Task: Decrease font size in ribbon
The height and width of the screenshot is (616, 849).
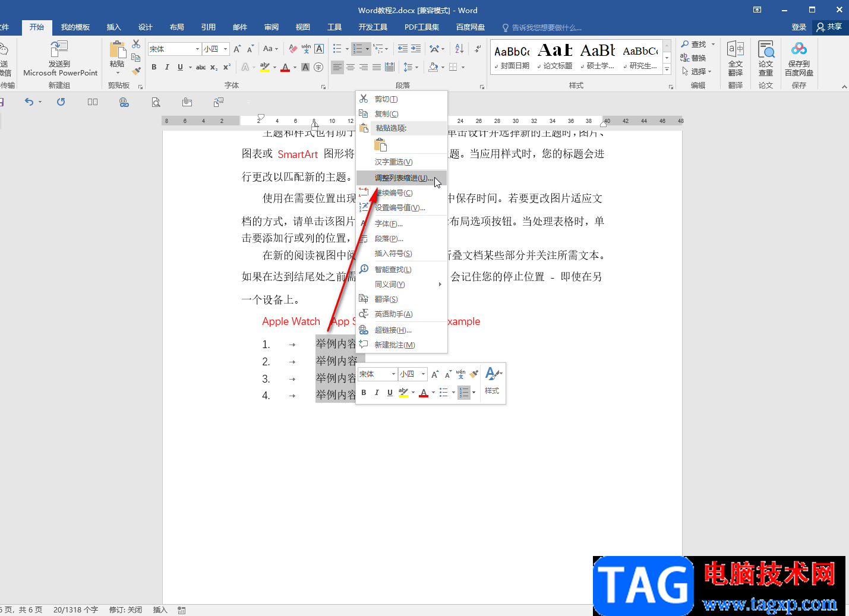Action: [250, 49]
